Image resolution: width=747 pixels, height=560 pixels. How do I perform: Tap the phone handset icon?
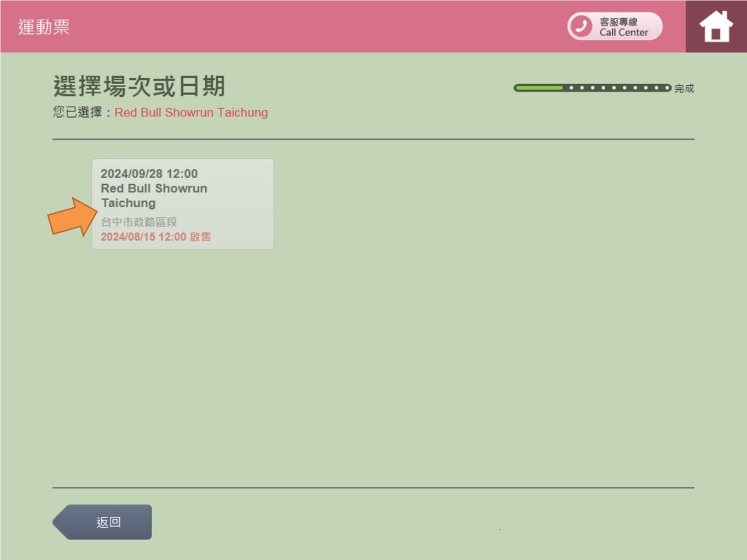(581, 26)
